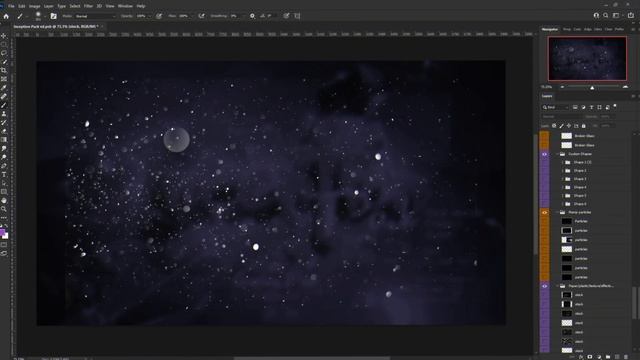Open the layer filter Kind dropdown

click(556, 107)
